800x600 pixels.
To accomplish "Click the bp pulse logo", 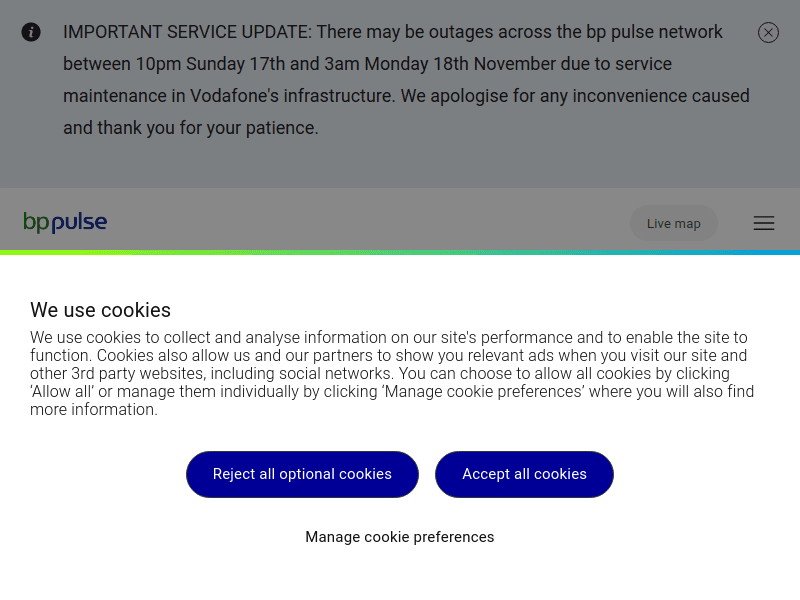I will [65, 222].
